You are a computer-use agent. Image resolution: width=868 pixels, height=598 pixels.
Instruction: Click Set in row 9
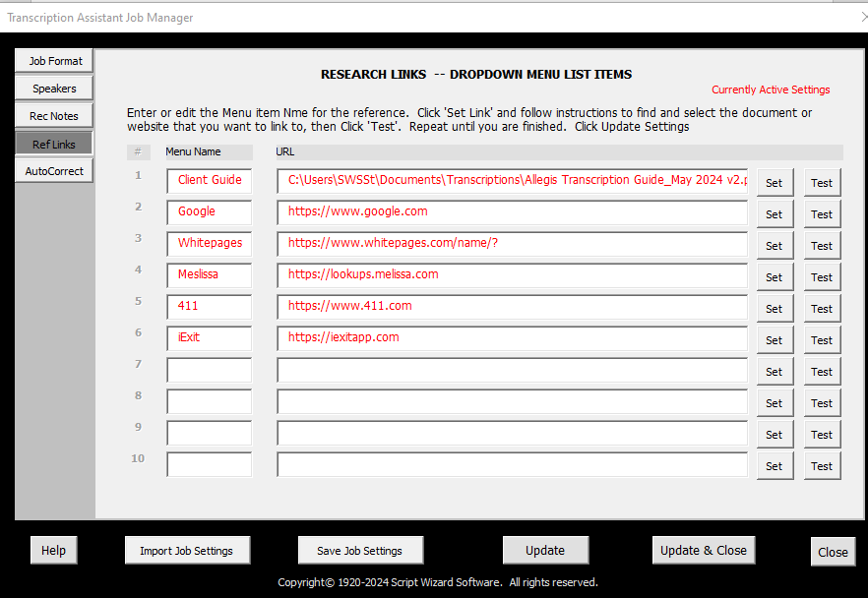775,435
